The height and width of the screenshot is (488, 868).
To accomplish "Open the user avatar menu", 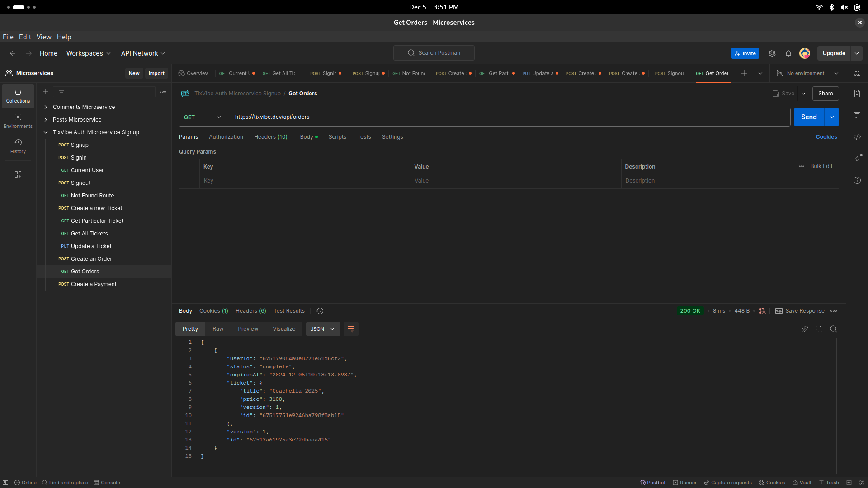I will (x=805, y=53).
